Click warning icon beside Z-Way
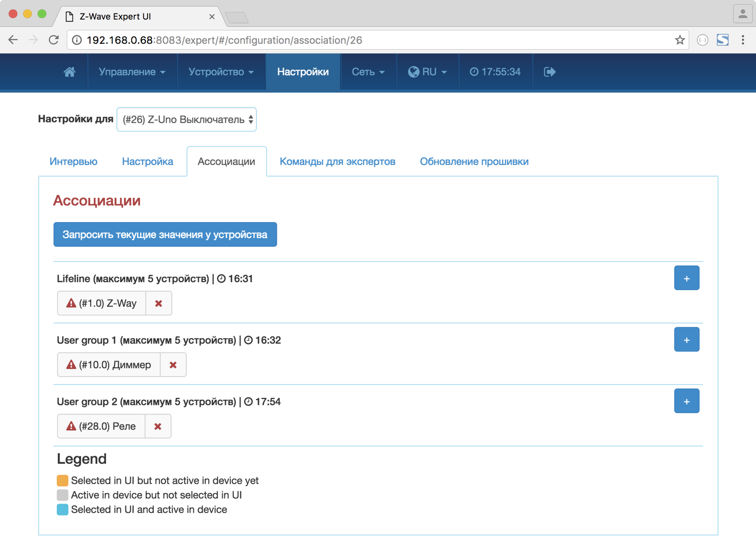 coord(71,303)
